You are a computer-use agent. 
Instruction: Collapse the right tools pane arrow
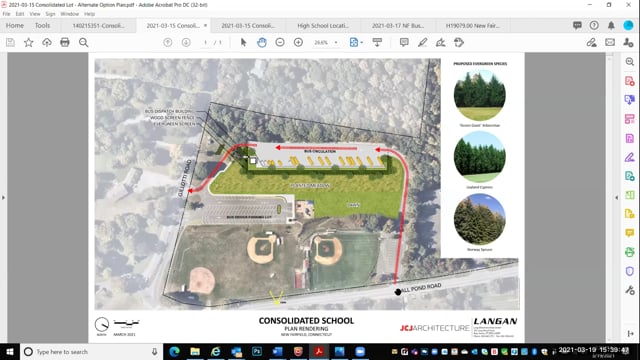click(x=616, y=198)
